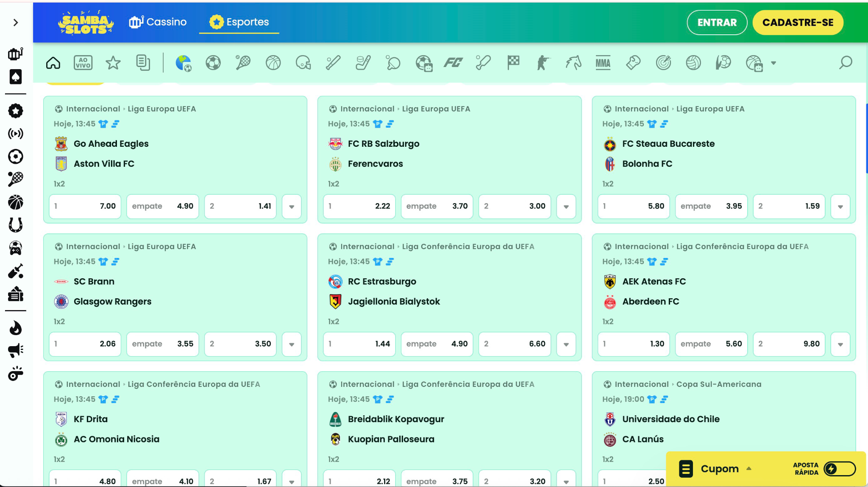868x487 pixels.
Task: Click the gamepad football icon in sidebar
Action: [x=16, y=248]
